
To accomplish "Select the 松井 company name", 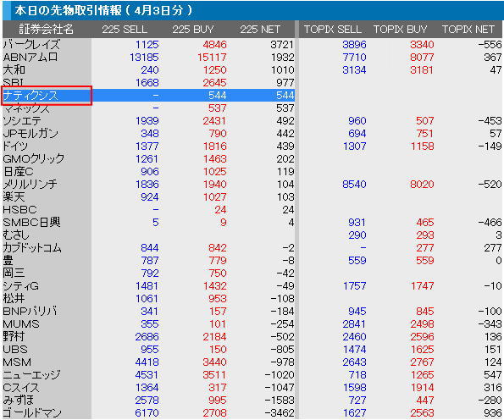I will point(14,299).
